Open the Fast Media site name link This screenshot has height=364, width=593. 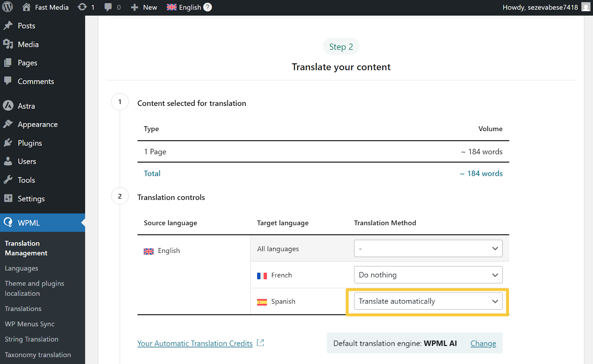coord(52,7)
